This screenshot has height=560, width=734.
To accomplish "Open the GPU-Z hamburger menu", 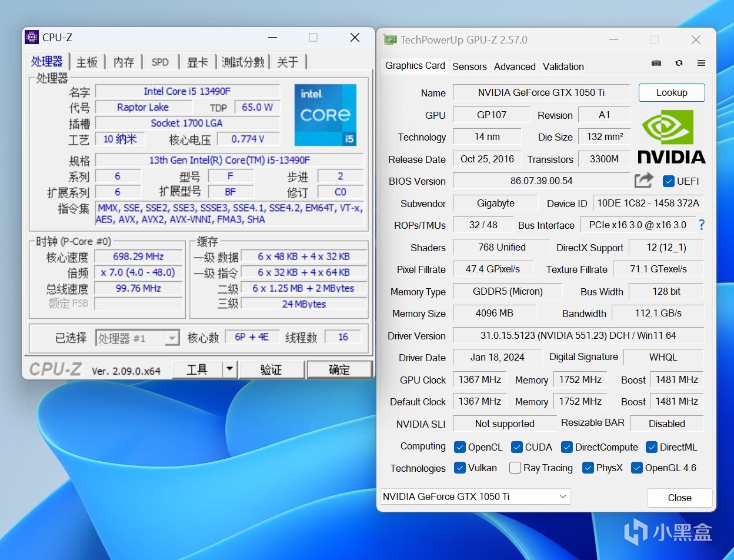I will point(701,63).
